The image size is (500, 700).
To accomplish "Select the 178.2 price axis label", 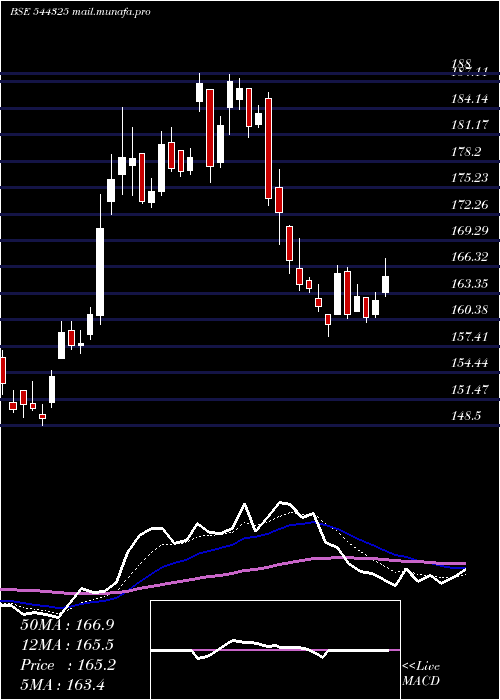I will coord(466,152).
